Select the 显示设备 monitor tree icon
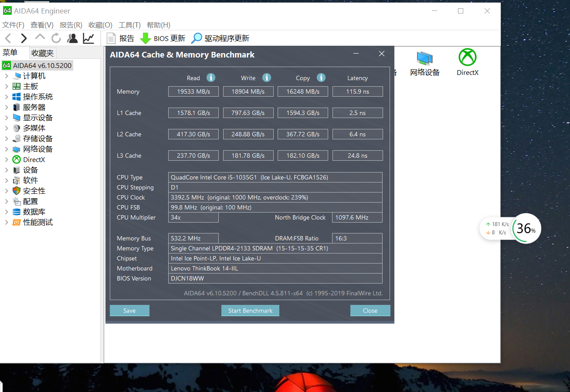Image resolution: width=570 pixels, height=392 pixels. (17, 118)
